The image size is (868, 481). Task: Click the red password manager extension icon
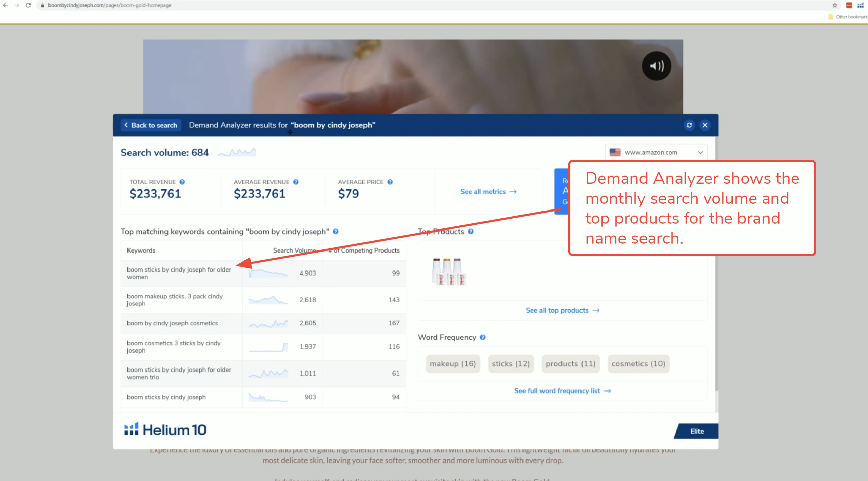point(849,5)
